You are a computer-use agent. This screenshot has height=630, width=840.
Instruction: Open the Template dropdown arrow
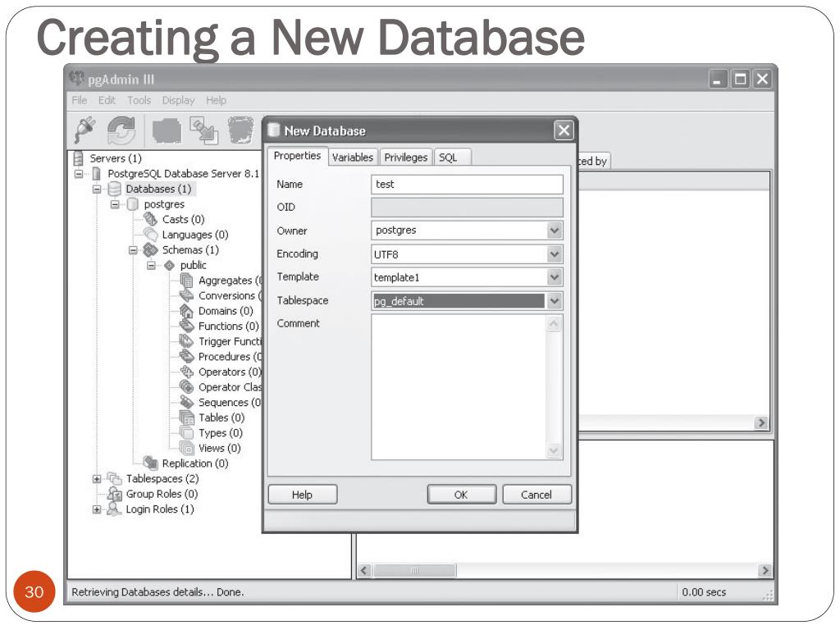pos(555,277)
